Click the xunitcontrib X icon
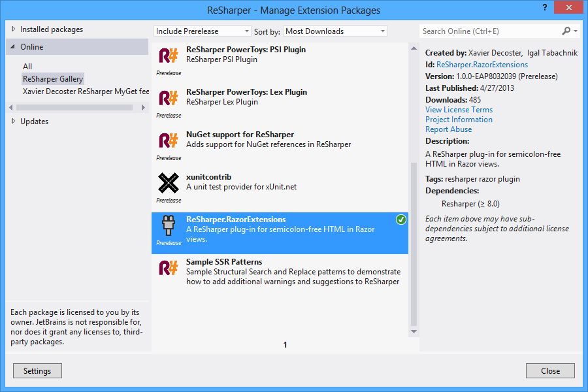This screenshot has height=392, width=588. (168, 183)
